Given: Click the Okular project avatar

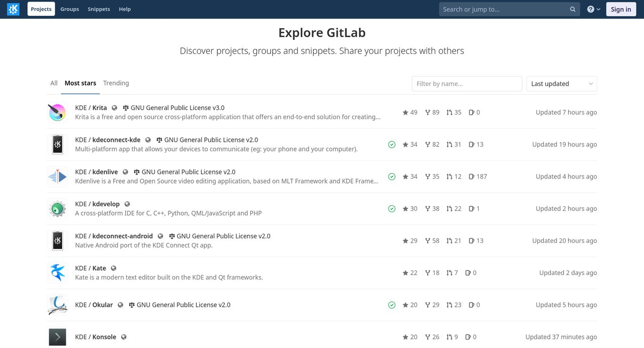Looking at the screenshot, I should click(57, 305).
